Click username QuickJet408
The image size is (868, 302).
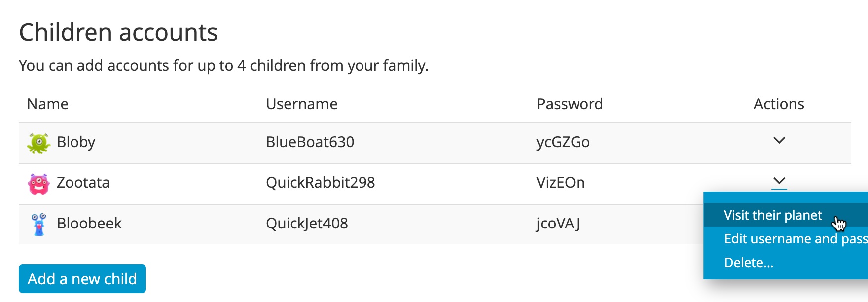point(306,224)
